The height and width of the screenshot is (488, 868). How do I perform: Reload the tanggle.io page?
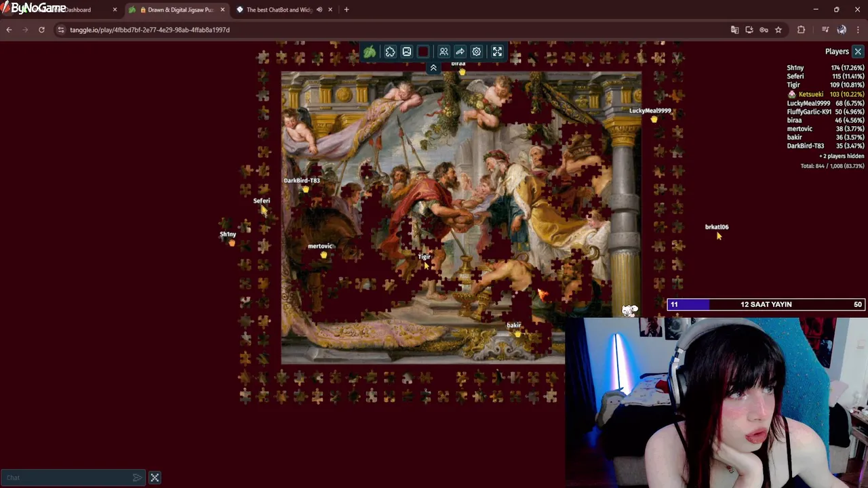tap(41, 30)
